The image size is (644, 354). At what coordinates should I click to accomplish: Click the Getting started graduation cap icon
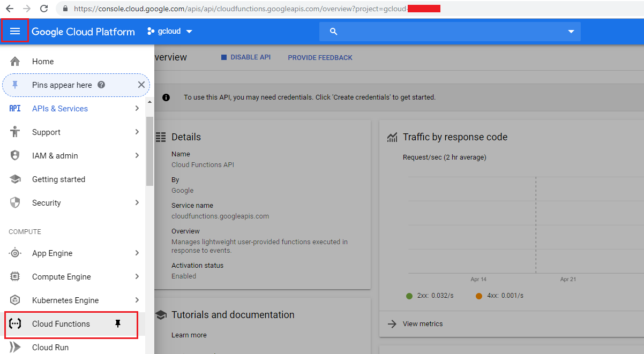point(15,179)
